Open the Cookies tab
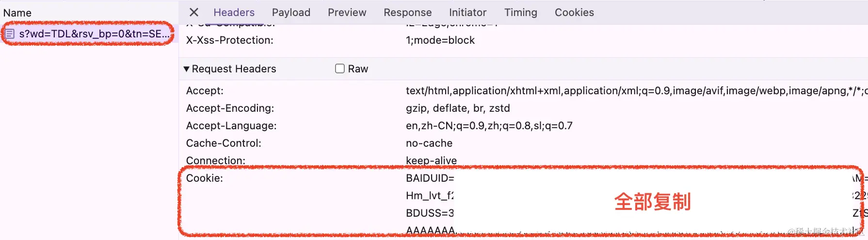Screen dimensions: 868x240 pos(574,12)
